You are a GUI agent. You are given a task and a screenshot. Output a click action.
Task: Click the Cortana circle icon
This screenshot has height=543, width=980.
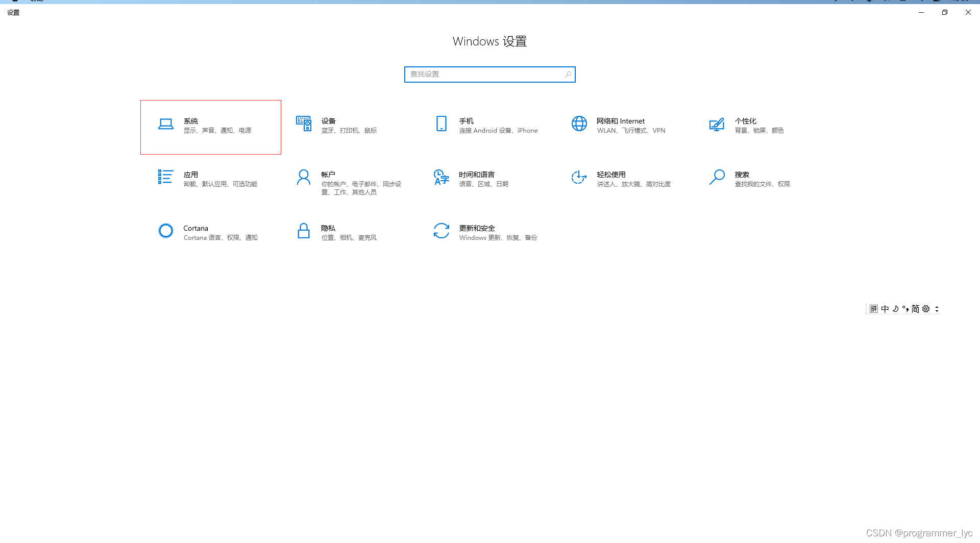click(166, 231)
